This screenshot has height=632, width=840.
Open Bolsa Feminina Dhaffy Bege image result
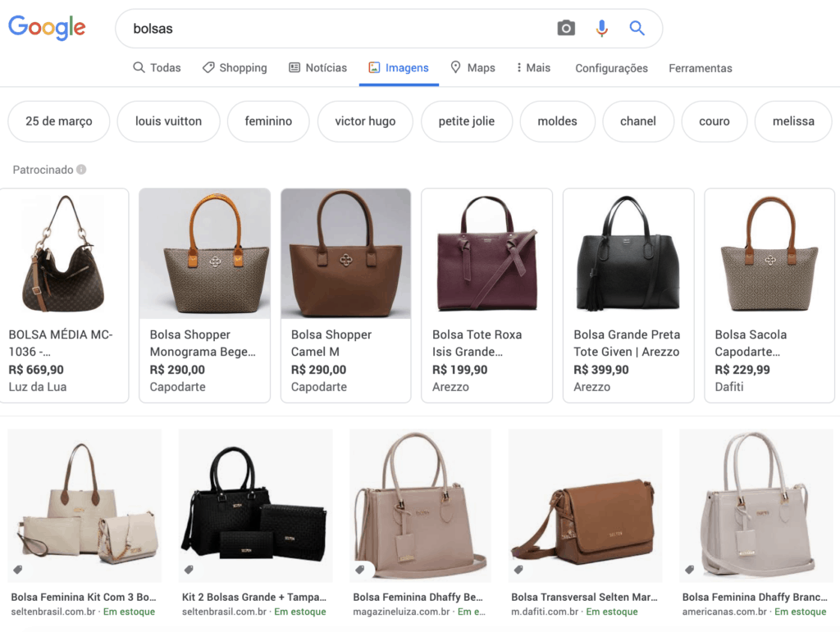click(420, 505)
